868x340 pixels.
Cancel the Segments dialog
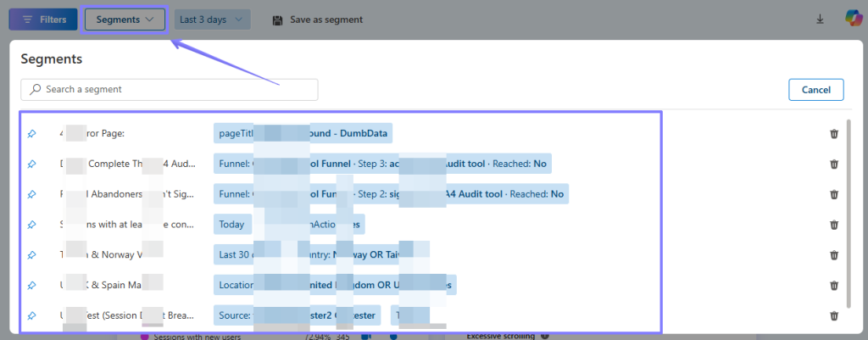pyautogui.click(x=815, y=90)
